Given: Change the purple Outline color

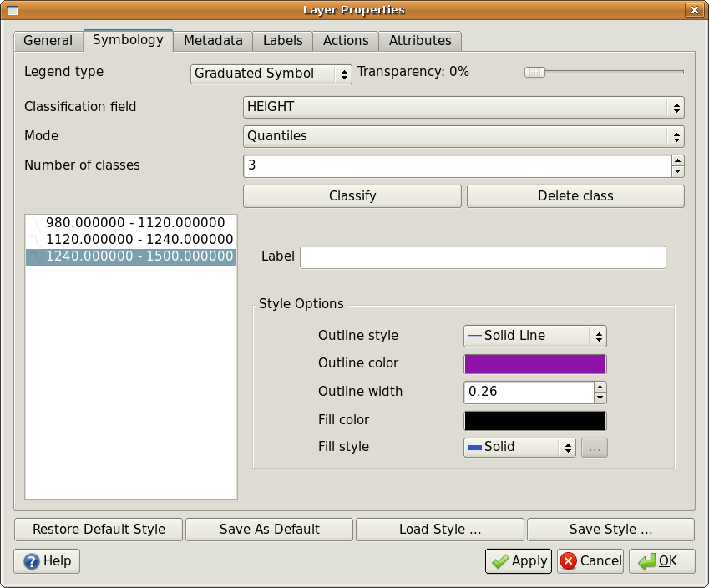Looking at the screenshot, I should [534, 363].
